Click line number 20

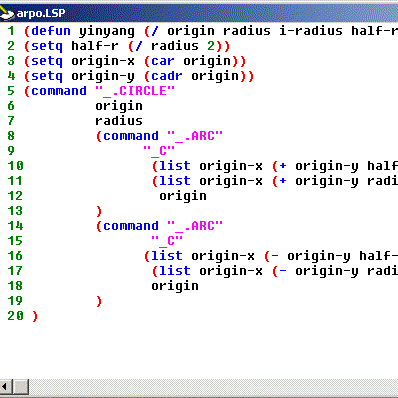[x=15, y=316]
